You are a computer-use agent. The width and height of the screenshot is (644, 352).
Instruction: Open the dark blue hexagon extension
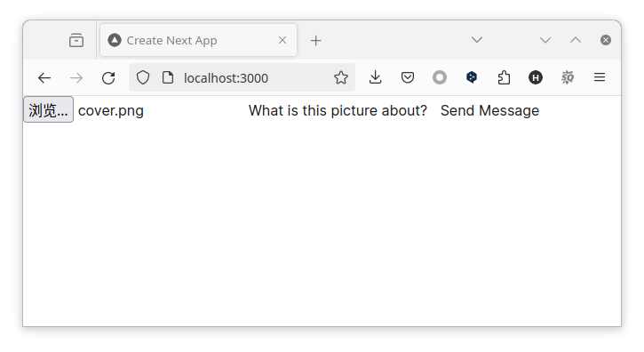[472, 77]
